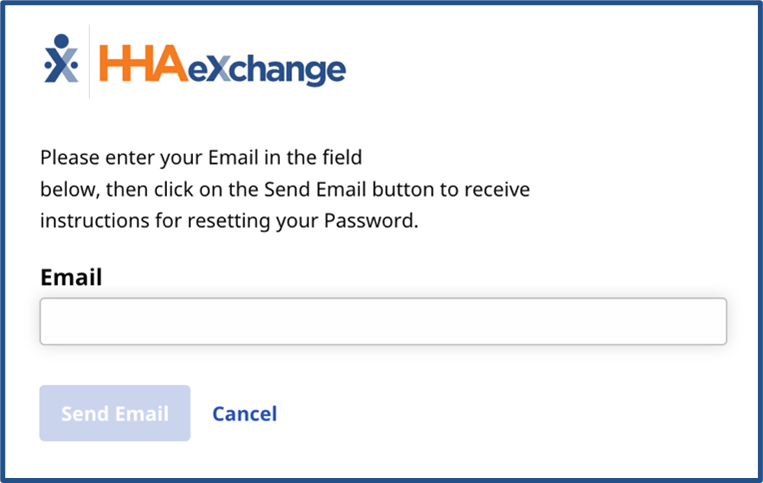Click the HHAeXchange person logo icon
The width and height of the screenshot is (763, 483).
pos(60,60)
